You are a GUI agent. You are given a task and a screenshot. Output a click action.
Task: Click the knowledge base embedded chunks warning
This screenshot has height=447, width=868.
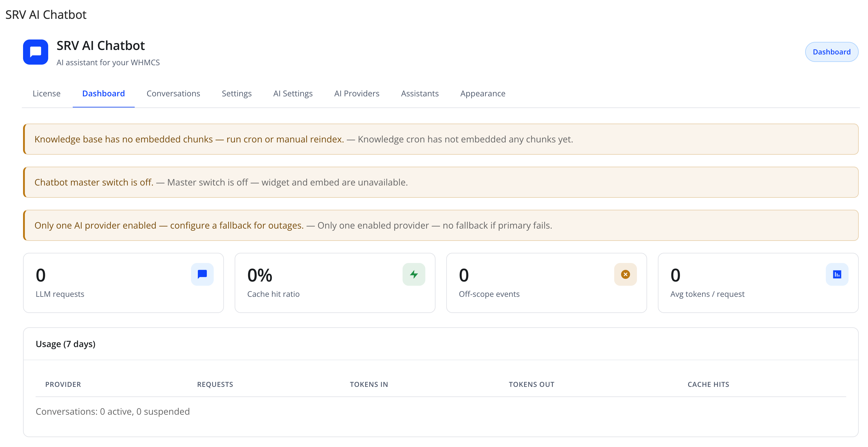pyautogui.click(x=440, y=139)
